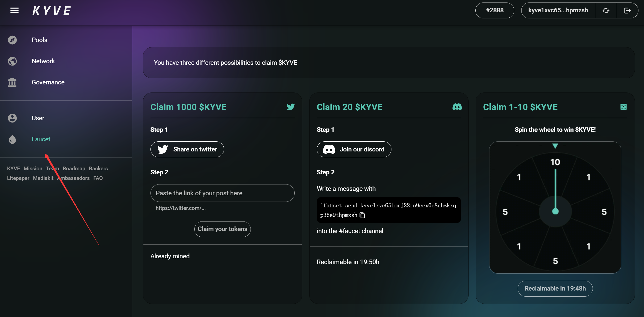Open the Litepaper footer link

[x=18, y=178]
